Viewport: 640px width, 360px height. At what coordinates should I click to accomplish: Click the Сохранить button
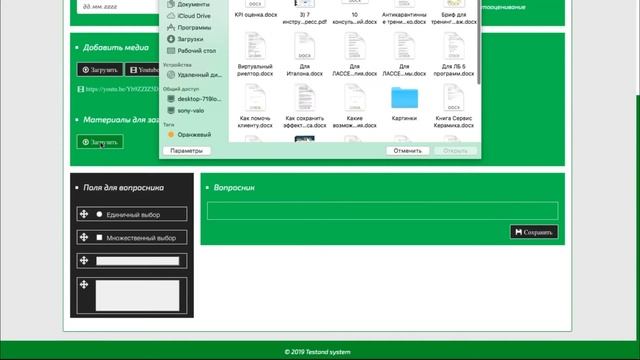click(x=534, y=232)
